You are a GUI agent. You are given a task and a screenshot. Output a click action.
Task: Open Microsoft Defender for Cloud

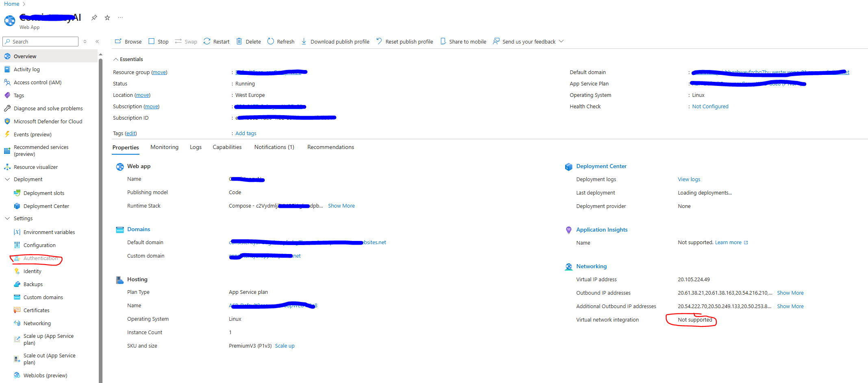pyautogui.click(x=48, y=121)
